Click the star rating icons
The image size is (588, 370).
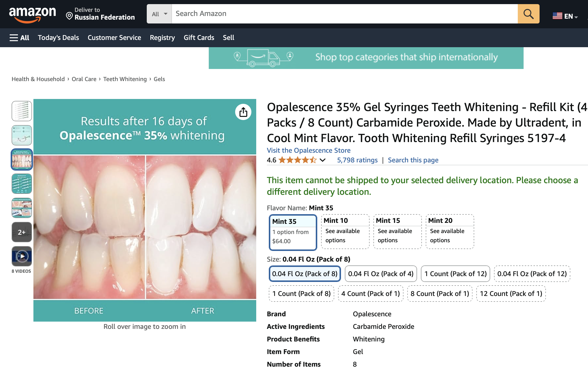tap(297, 160)
